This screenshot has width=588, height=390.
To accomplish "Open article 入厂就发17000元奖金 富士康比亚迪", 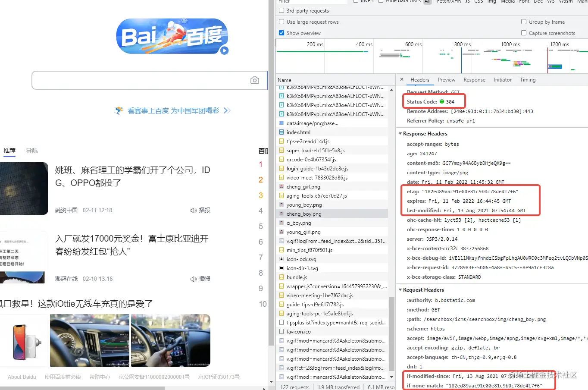I will pyautogui.click(x=132, y=245).
